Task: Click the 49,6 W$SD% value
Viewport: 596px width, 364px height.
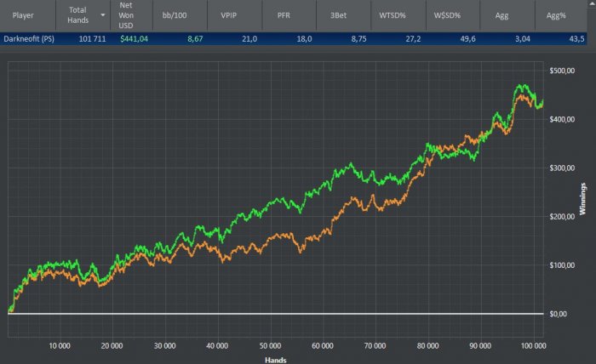Action: [468, 39]
